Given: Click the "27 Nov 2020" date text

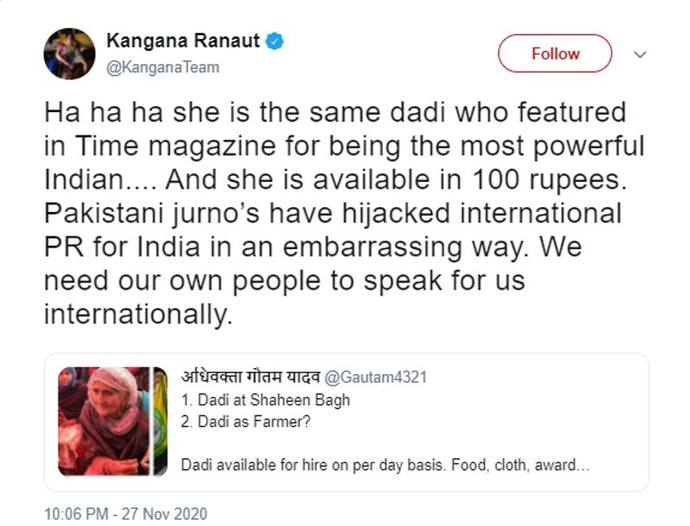Looking at the screenshot, I should pos(164,514).
